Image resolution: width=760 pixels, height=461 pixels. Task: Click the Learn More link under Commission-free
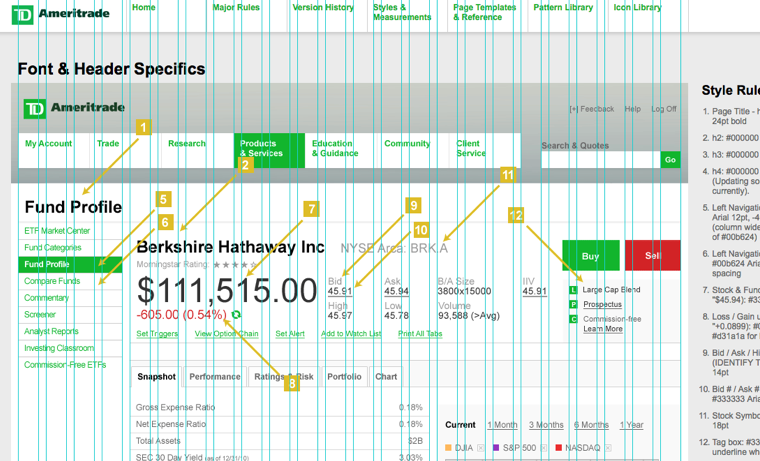tap(603, 329)
